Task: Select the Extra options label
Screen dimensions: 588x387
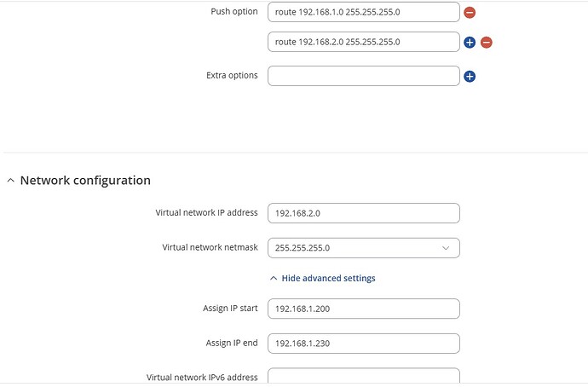Action: click(232, 75)
